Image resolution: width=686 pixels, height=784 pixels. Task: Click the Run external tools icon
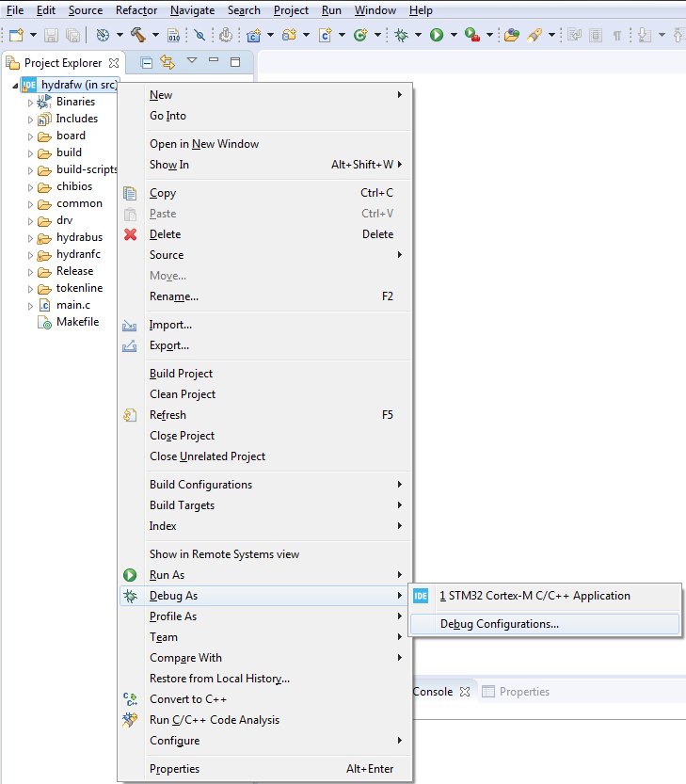click(x=472, y=35)
